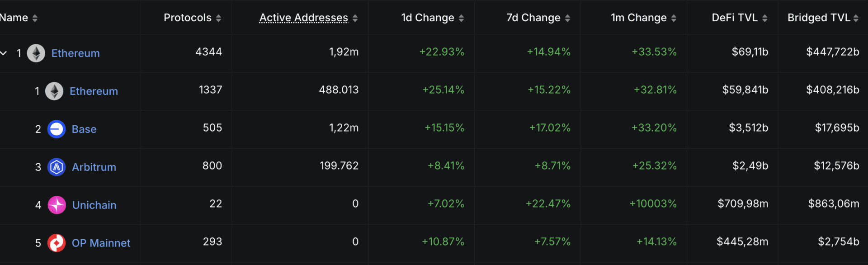Select the +25.14% 1d change value

443,90
